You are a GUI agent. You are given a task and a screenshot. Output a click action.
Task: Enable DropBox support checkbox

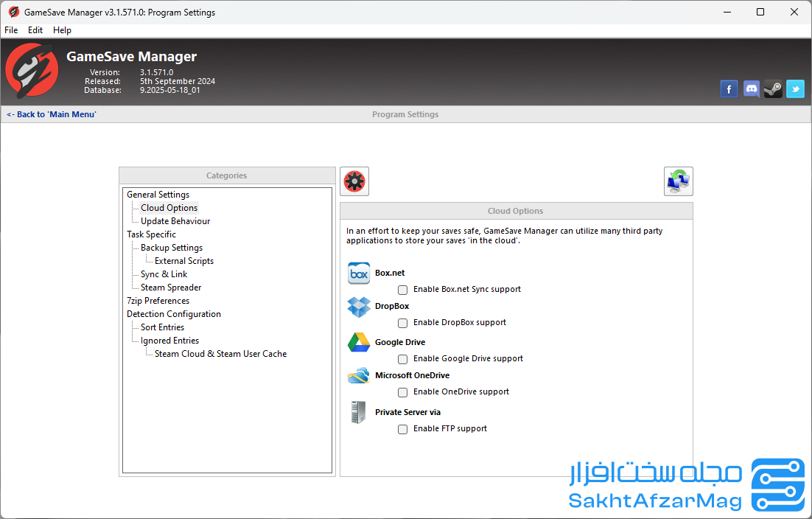pyautogui.click(x=402, y=323)
